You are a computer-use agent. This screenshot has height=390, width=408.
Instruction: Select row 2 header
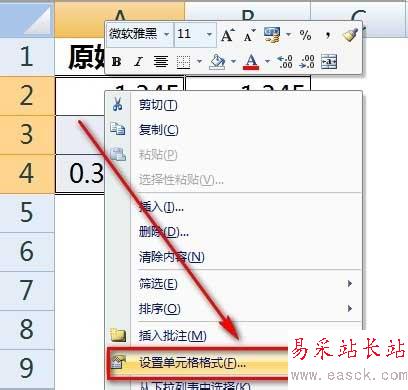[27, 96]
